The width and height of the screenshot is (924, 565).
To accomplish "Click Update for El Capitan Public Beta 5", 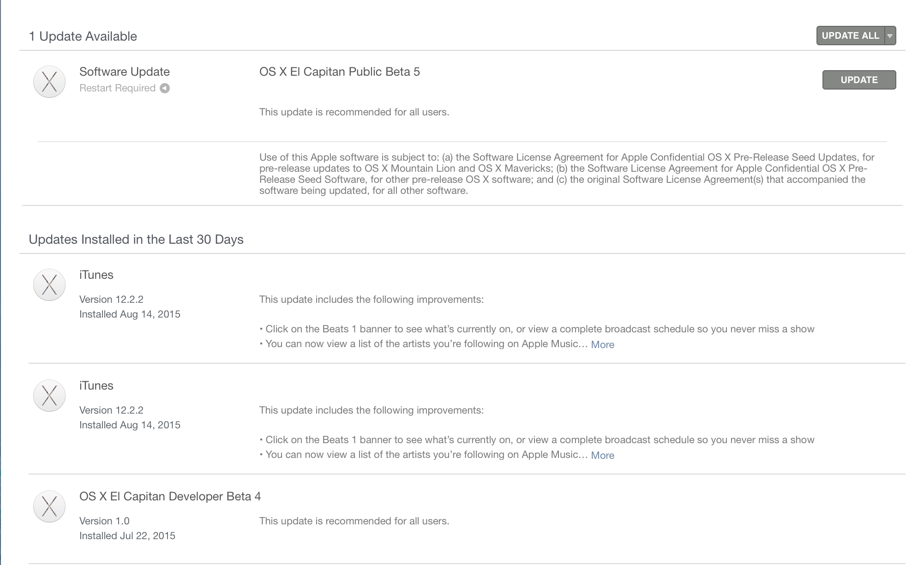I will (859, 80).
